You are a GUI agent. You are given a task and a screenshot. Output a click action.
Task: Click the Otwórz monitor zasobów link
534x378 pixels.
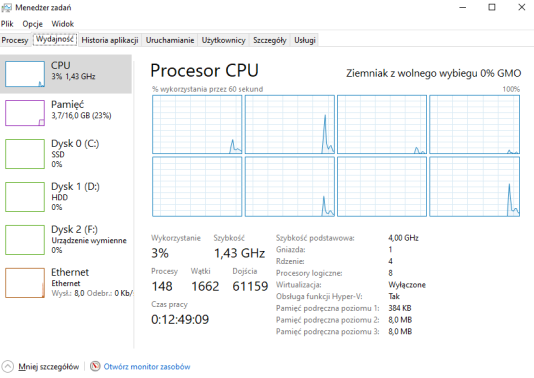point(147,367)
